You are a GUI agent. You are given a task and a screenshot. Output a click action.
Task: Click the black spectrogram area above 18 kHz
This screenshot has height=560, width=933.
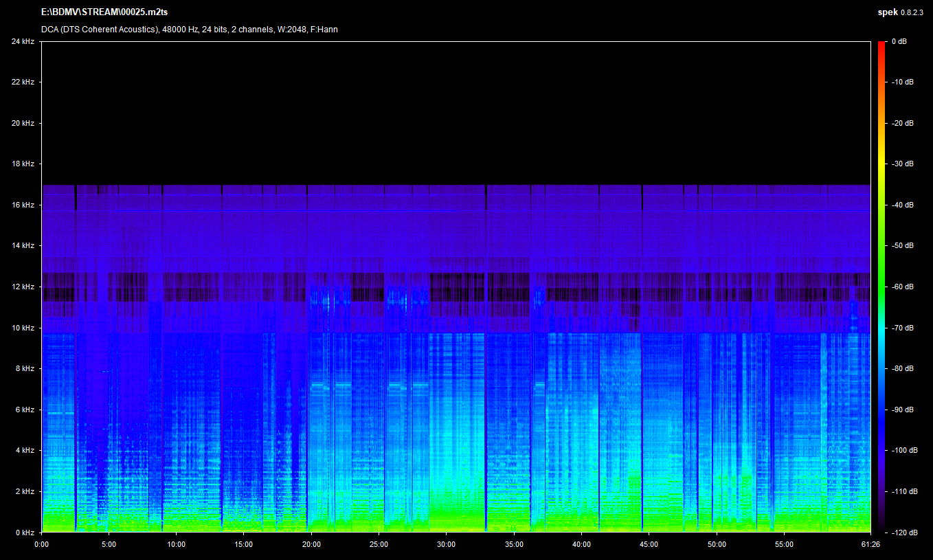(x=453, y=110)
